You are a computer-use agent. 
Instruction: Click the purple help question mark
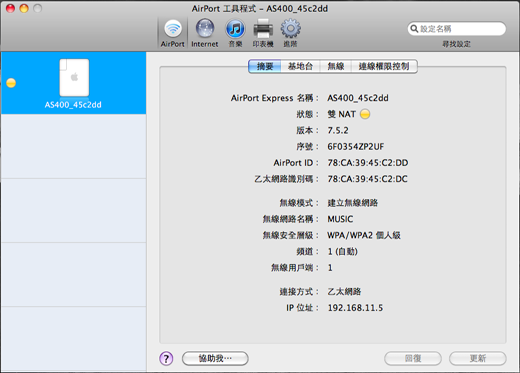pos(166,358)
